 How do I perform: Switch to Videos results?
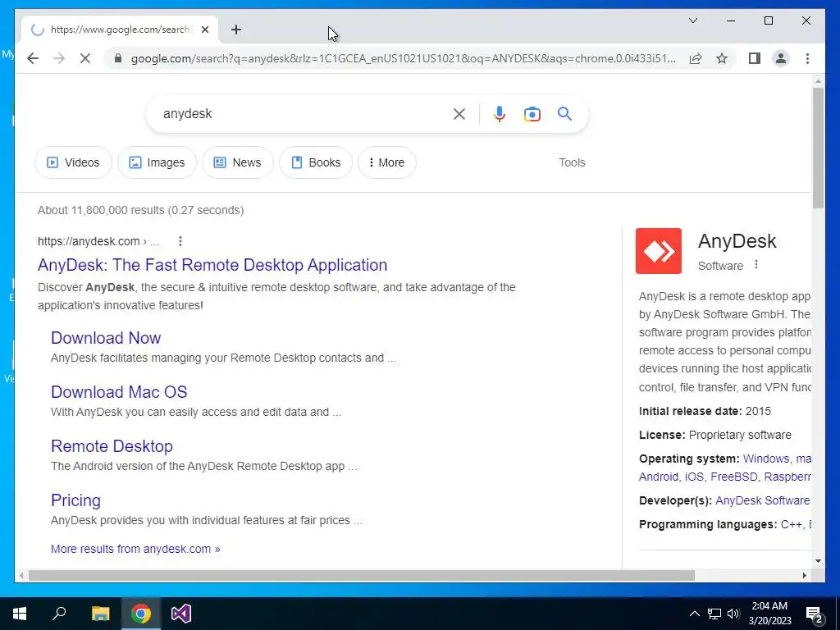click(x=73, y=162)
